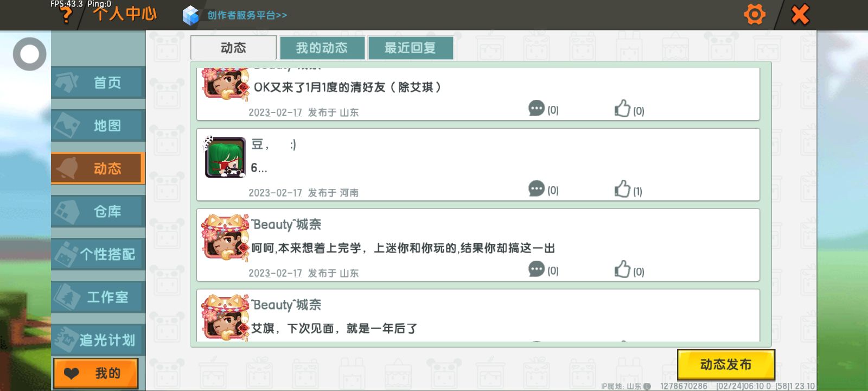Open comments on the 呵呵,本来想着上完学 post
The image size is (868, 391).
[543, 270]
